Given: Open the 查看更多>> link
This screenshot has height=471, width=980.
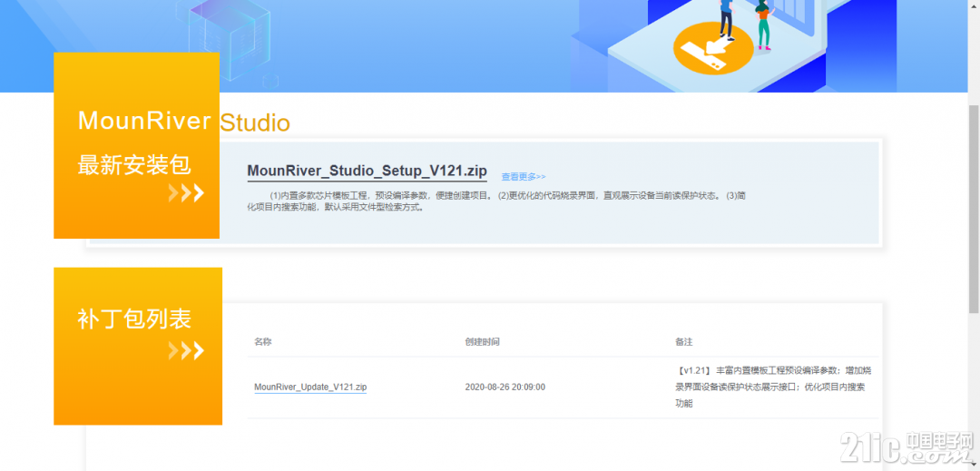Looking at the screenshot, I should tap(524, 177).
